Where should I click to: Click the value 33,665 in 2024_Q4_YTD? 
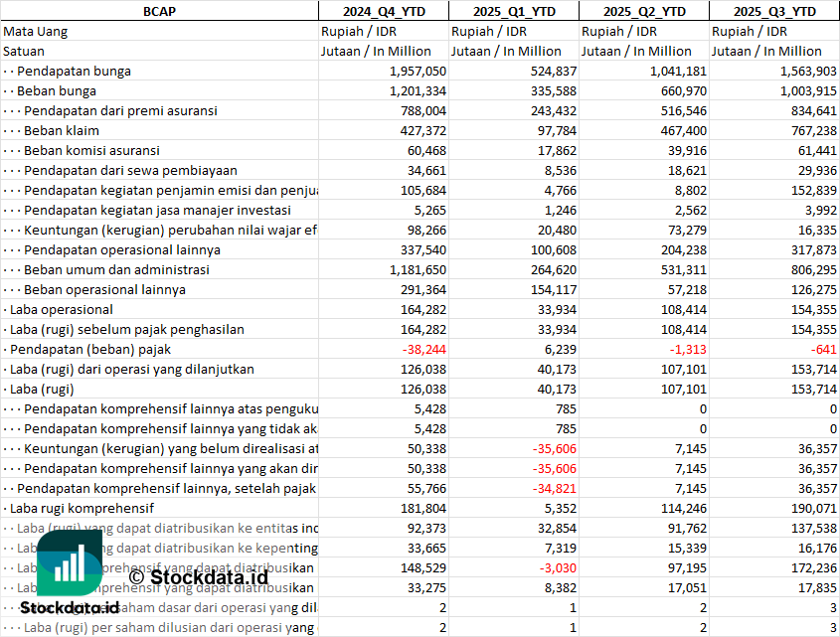tap(426, 549)
